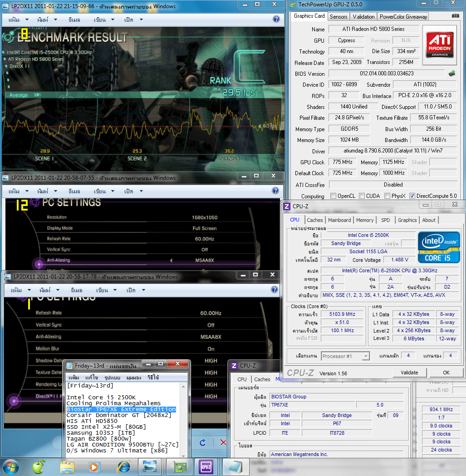
Task: Click the CPU-Z title icon beside Version window
Action: 287,206
